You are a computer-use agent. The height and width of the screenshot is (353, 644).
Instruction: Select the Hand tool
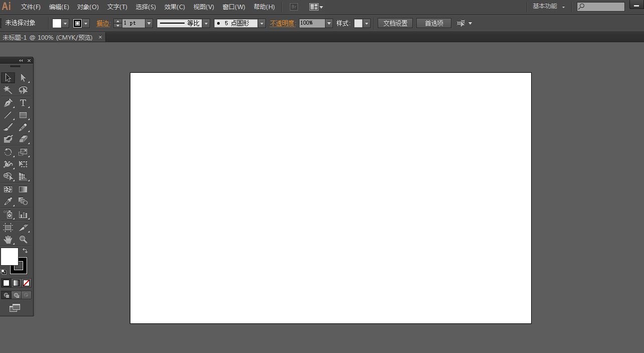coord(8,240)
